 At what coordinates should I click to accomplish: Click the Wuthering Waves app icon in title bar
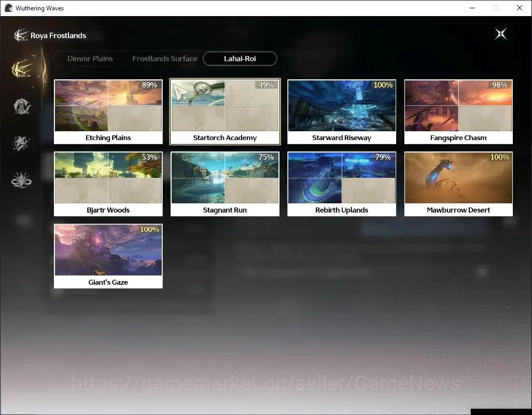pos(8,8)
